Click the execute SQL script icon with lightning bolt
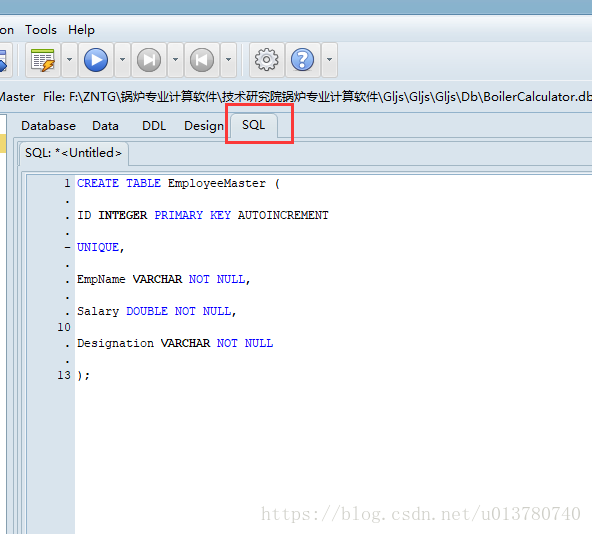The width and height of the screenshot is (592, 534). tap(43, 60)
